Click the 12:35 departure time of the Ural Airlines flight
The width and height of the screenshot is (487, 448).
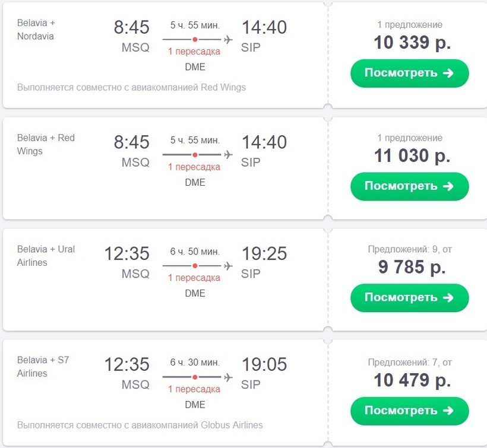tap(127, 254)
